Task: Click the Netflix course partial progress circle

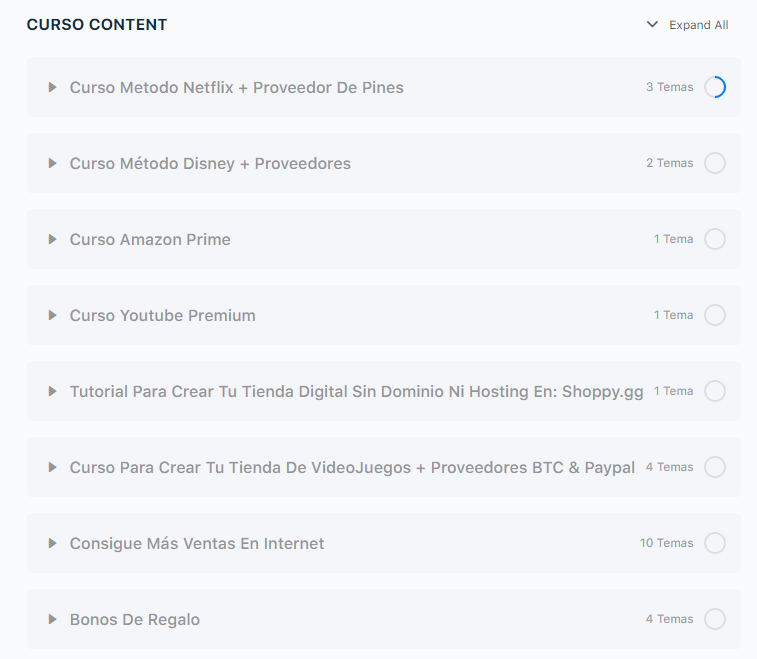Action: point(715,87)
